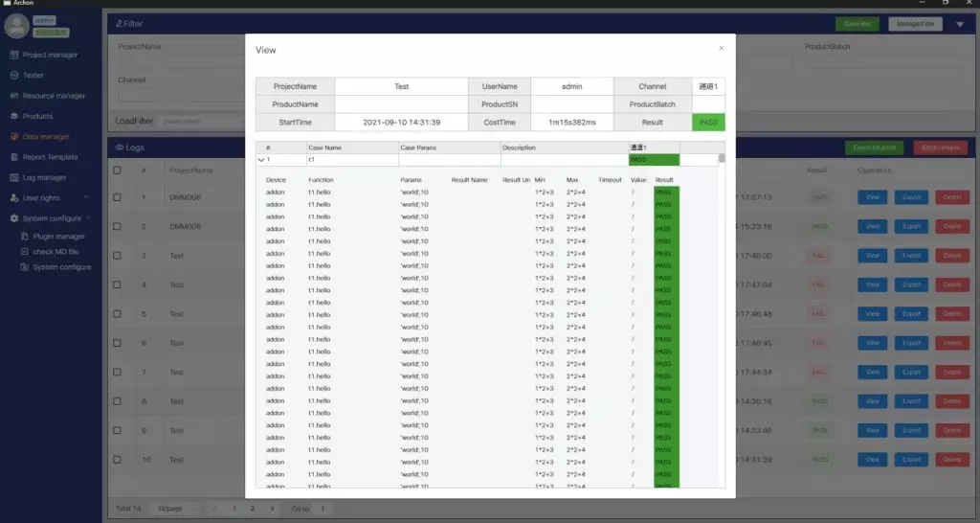Open Log manager via its icon
Screen dimensions: 980x523
13,177
